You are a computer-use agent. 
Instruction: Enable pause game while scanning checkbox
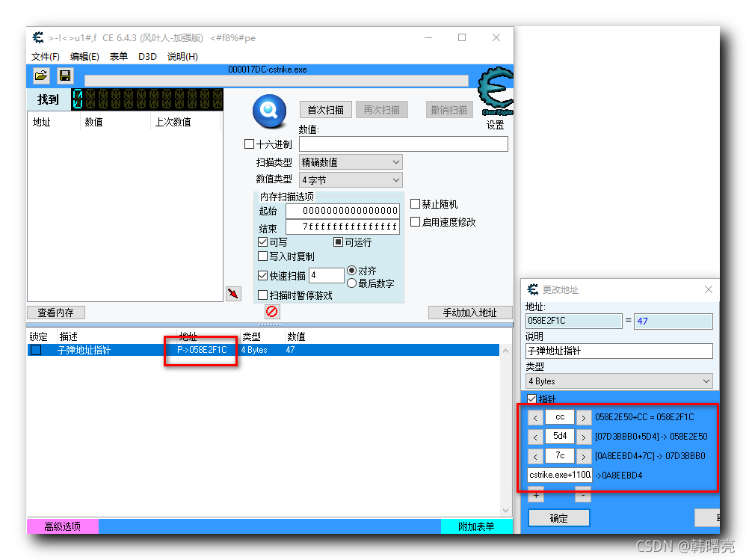point(262,295)
